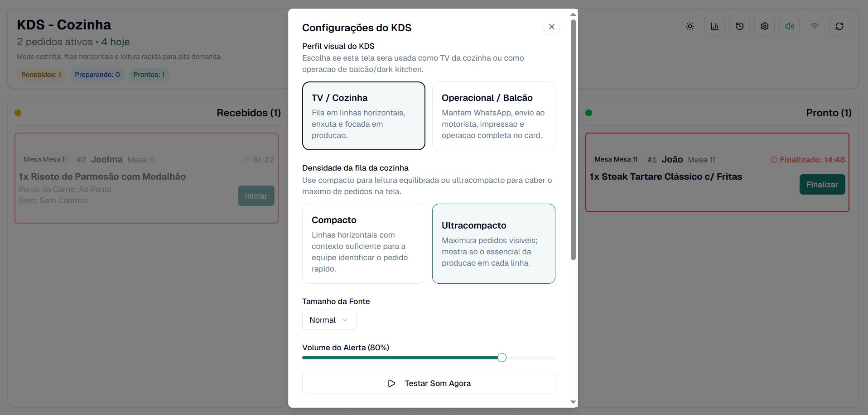
Task: Refresh orders with the reload icon
Action: click(839, 26)
